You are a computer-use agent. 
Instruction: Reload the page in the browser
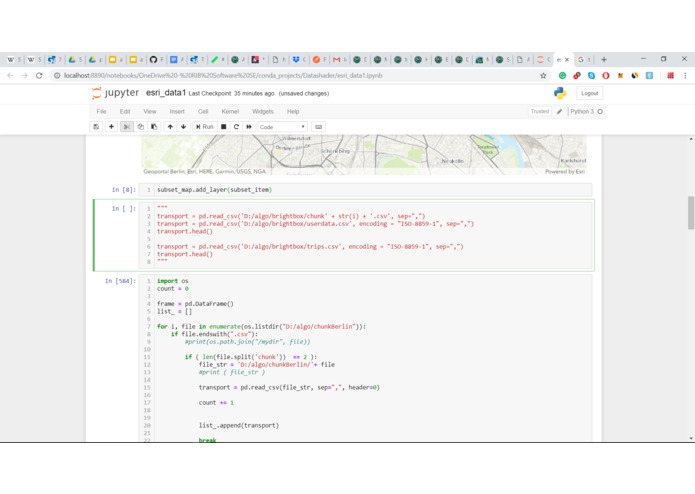(39, 76)
